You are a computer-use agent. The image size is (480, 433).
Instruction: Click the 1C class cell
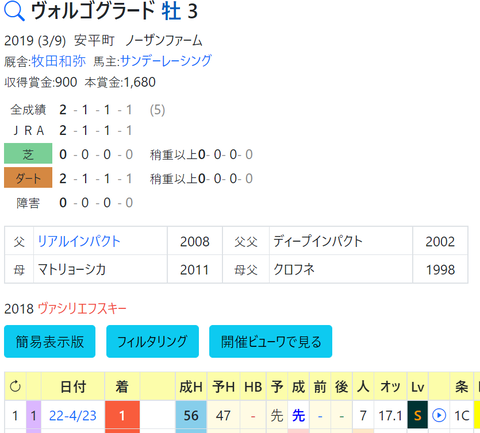pos(462,416)
